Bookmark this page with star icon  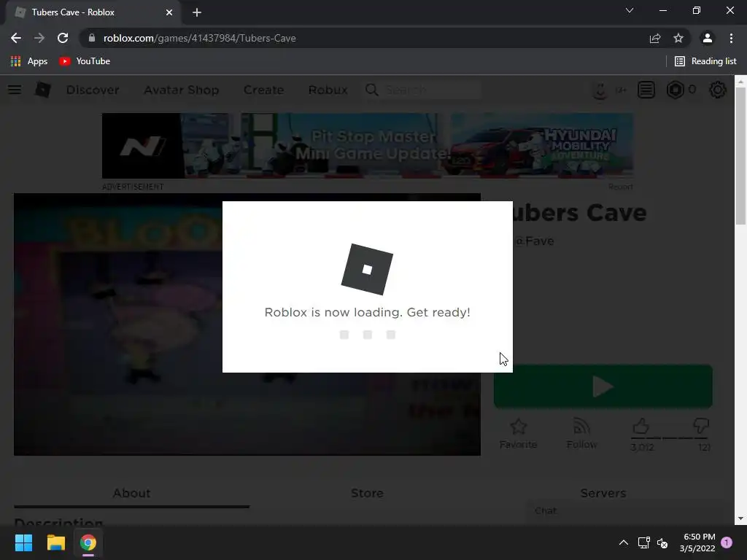click(678, 38)
